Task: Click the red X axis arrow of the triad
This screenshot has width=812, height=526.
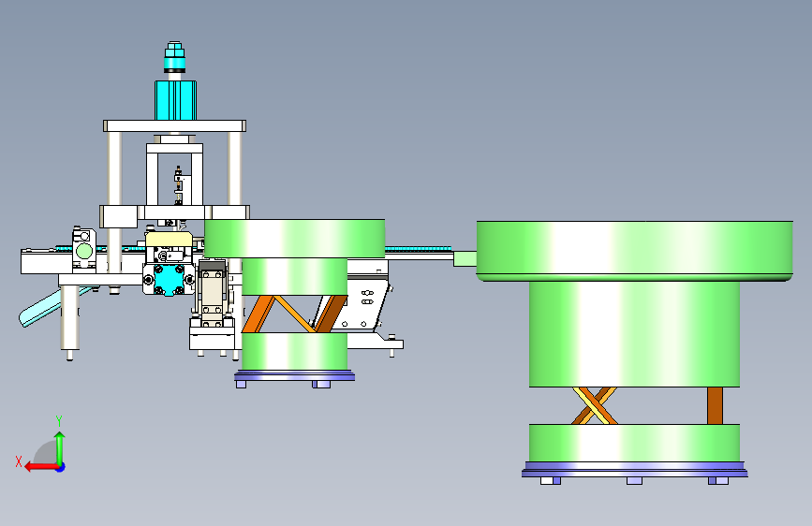Action: point(40,467)
